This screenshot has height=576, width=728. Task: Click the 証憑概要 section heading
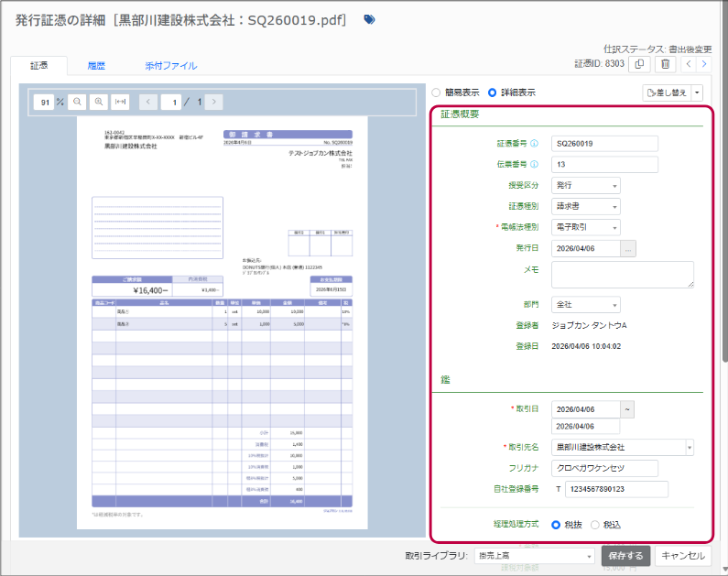(x=460, y=114)
